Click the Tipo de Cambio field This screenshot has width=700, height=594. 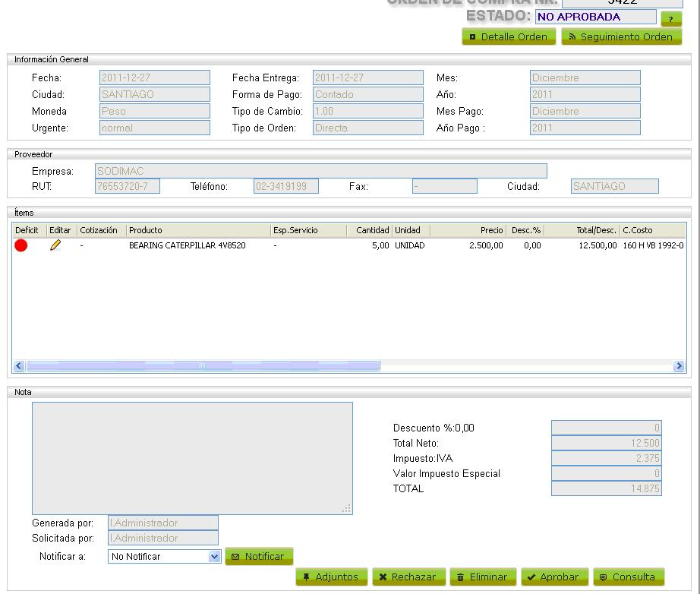[x=368, y=111]
